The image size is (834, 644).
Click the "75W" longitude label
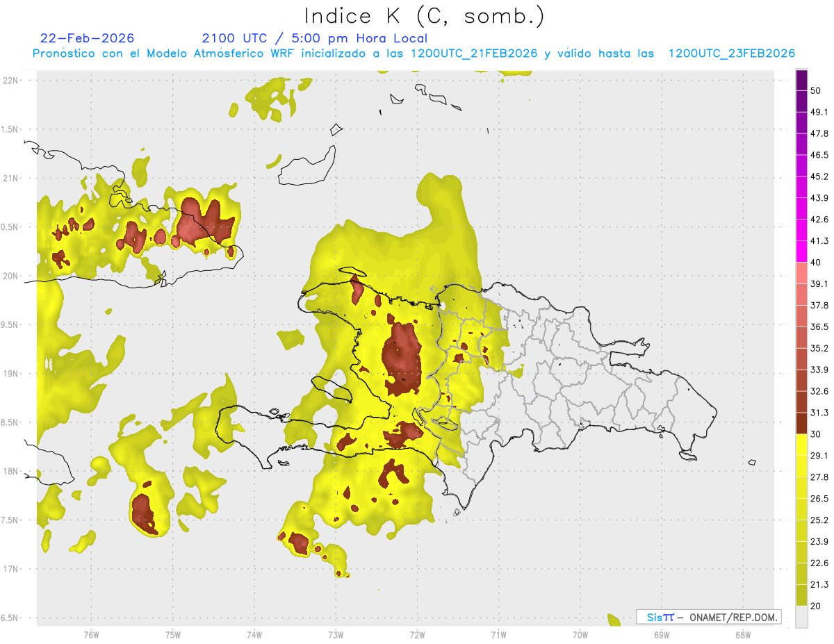pos(172,635)
